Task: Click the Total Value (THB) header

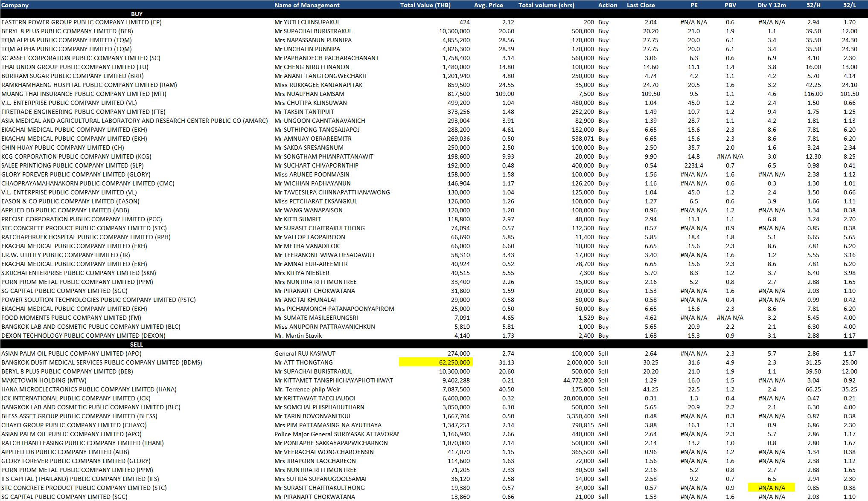Action: click(x=425, y=5)
